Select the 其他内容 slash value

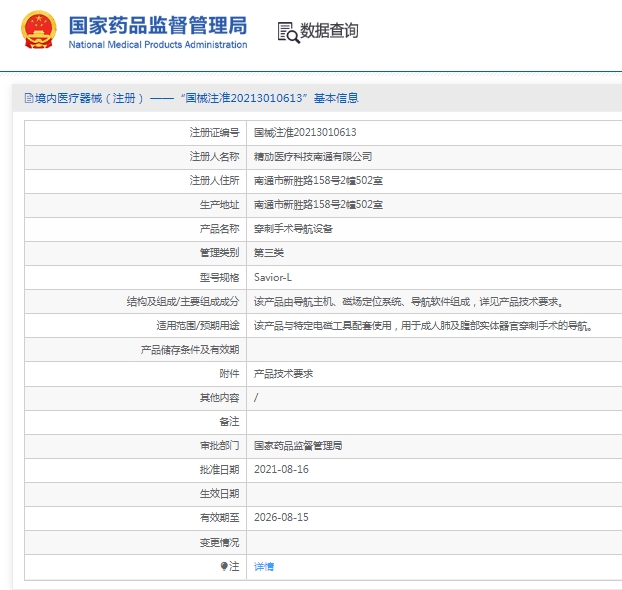(x=256, y=398)
